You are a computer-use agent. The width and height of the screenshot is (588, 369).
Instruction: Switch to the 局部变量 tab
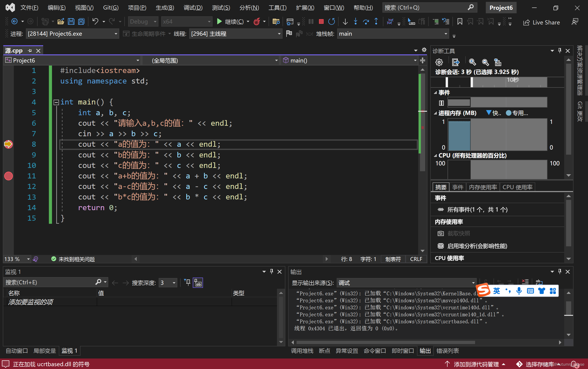(x=44, y=351)
